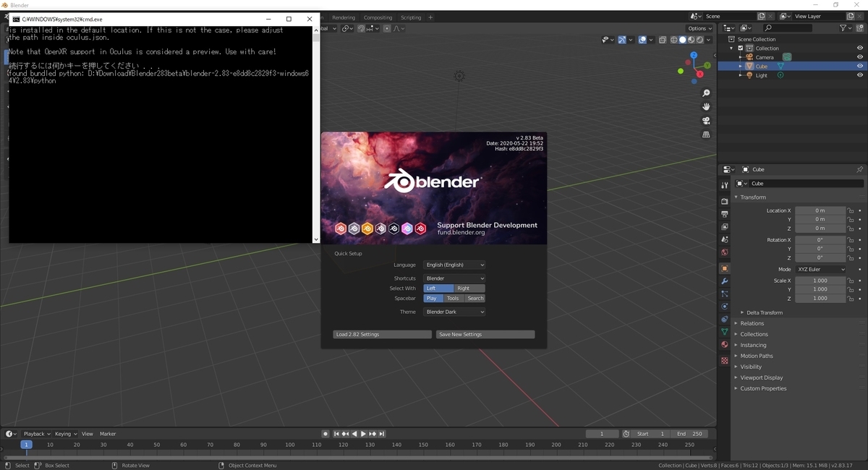Toggle camera view icon in viewport
Viewport: 868px width, 470px height.
(707, 121)
